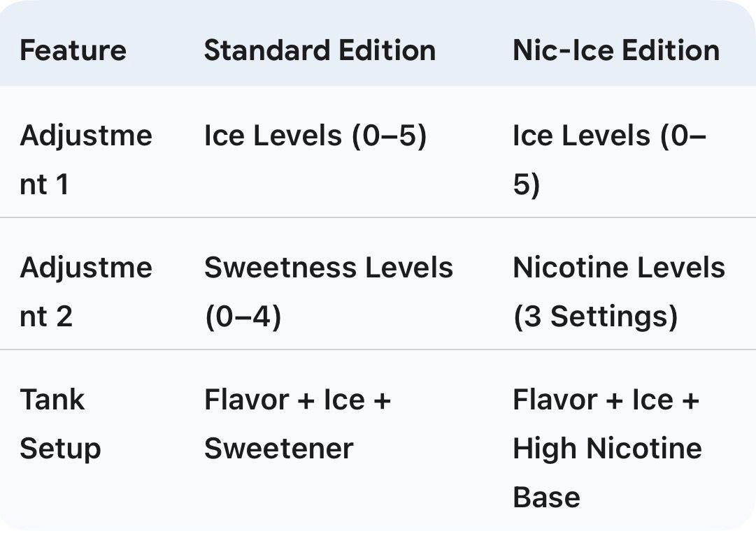Click the word "Sweetener" in Tank Setup row
Viewport: 756px width, 545px height.
[278, 449]
